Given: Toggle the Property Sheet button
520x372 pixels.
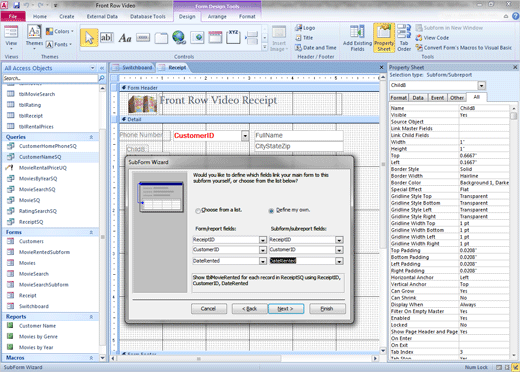Looking at the screenshot, I should click(384, 38).
